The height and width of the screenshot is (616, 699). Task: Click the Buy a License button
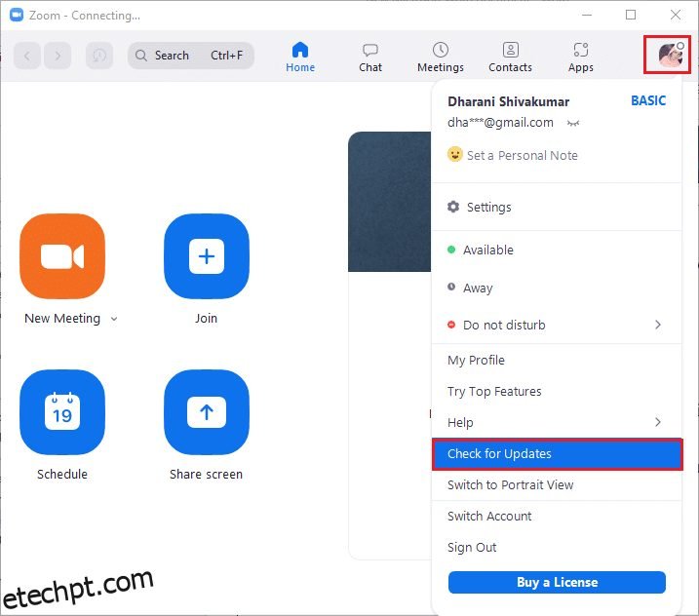(557, 583)
